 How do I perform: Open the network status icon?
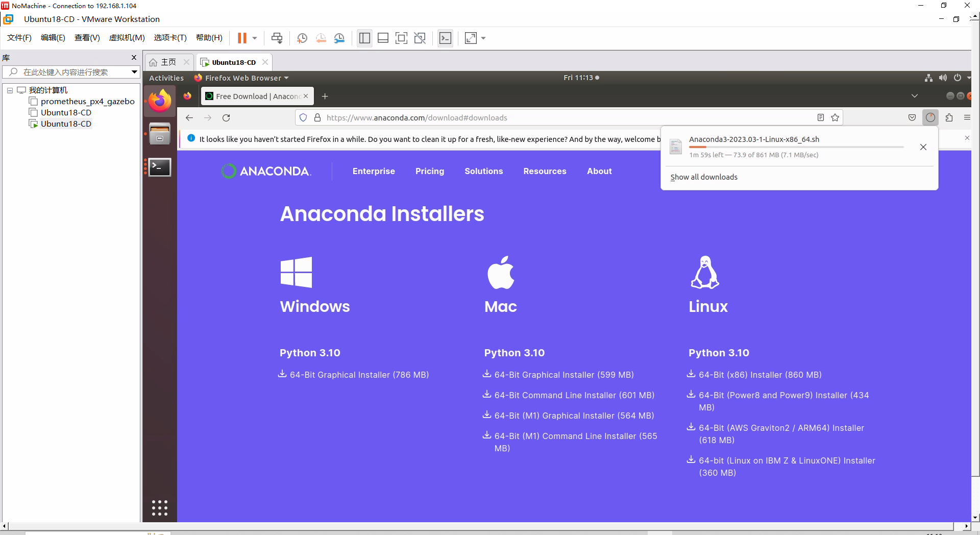(928, 78)
